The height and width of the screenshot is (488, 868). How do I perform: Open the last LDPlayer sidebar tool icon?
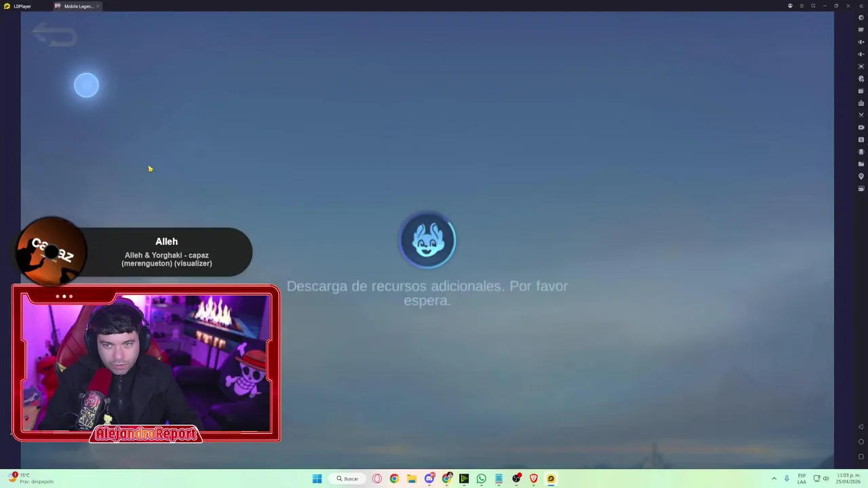(861, 188)
